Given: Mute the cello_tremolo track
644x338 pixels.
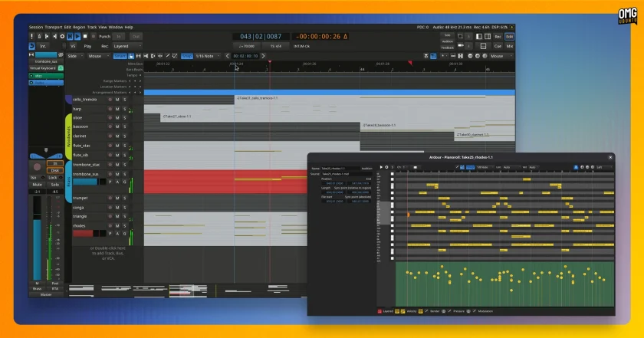Looking at the screenshot, I should tap(117, 100).
